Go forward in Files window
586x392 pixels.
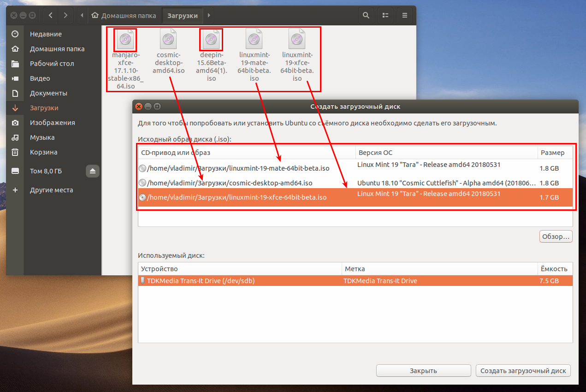65,15
